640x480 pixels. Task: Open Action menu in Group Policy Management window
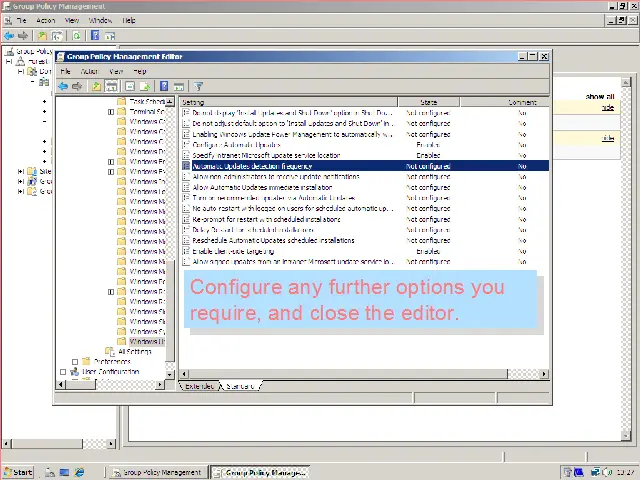[45, 20]
